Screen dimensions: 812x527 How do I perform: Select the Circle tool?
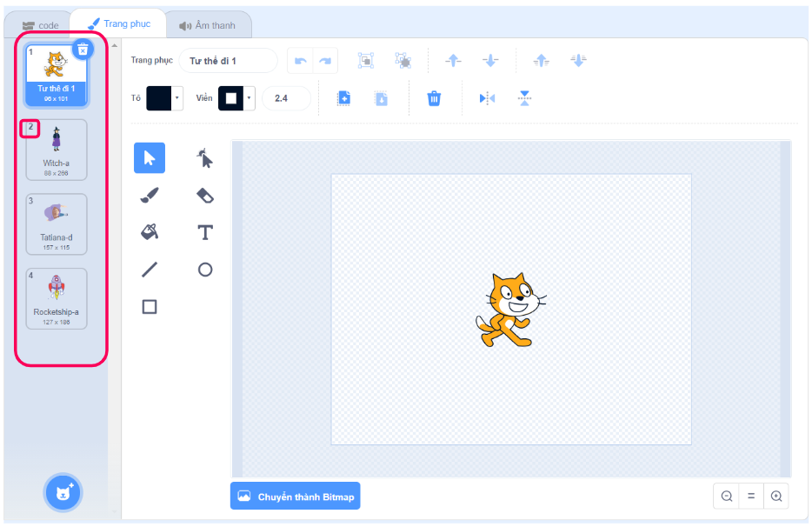[205, 270]
